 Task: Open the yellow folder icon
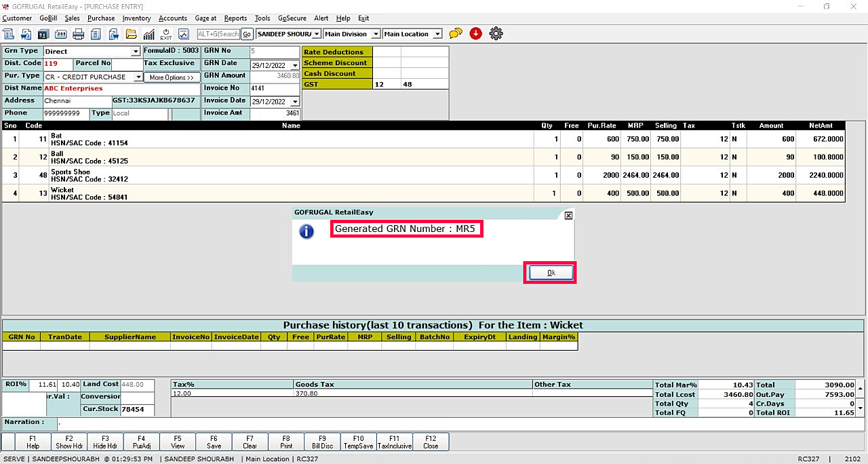tap(131, 34)
